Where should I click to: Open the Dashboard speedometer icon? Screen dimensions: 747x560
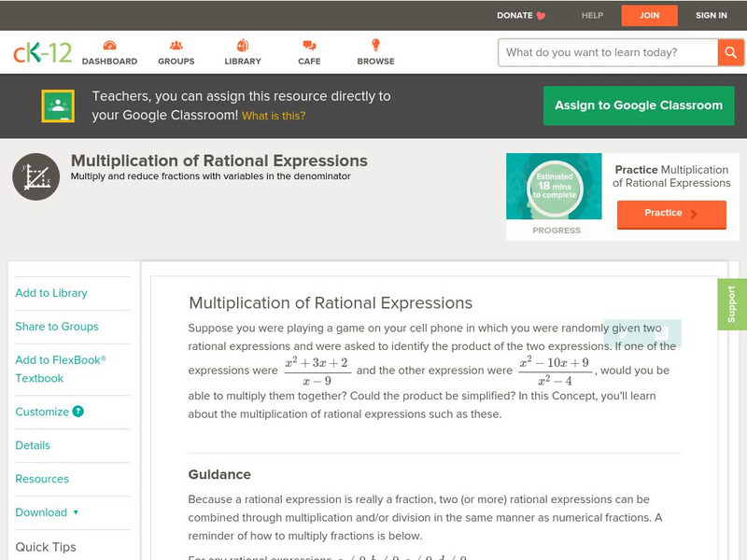click(x=111, y=43)
